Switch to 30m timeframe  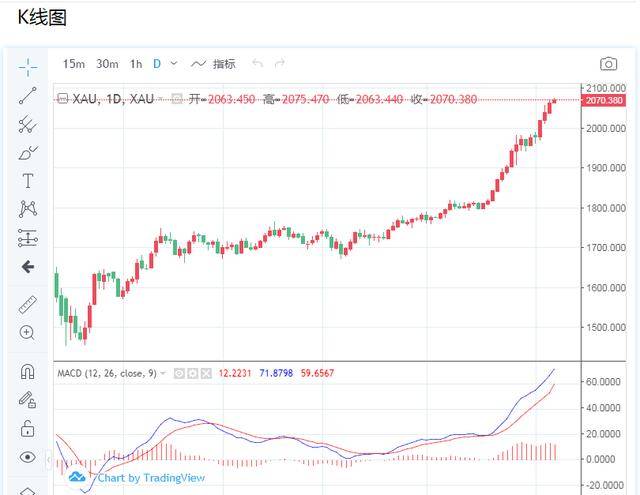tap(107, 64)
